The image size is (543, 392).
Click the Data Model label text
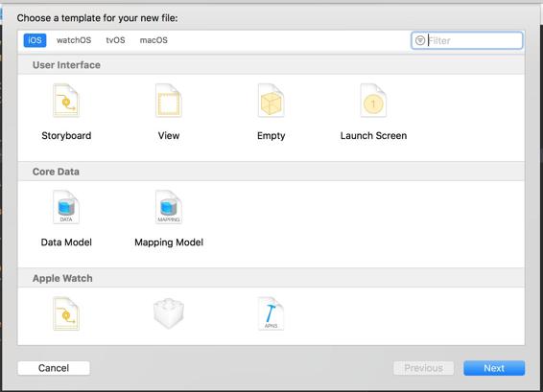coord(66,242)
